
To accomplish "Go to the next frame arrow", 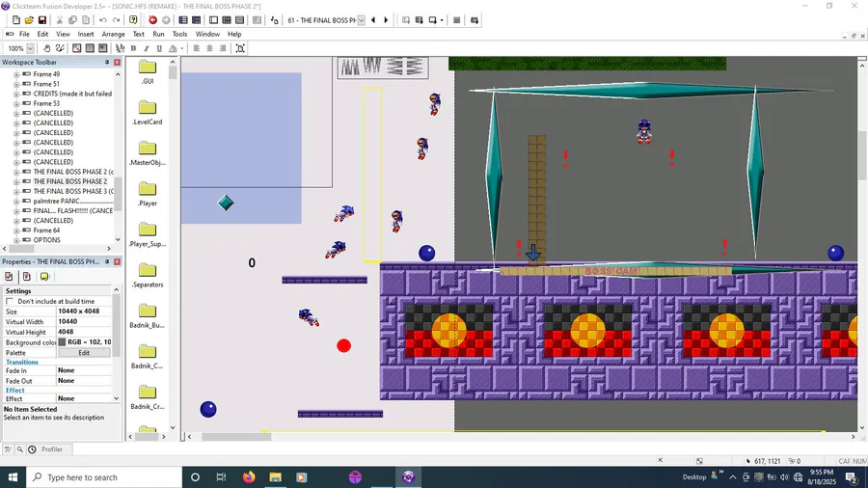I will click(x=386, y=20).
